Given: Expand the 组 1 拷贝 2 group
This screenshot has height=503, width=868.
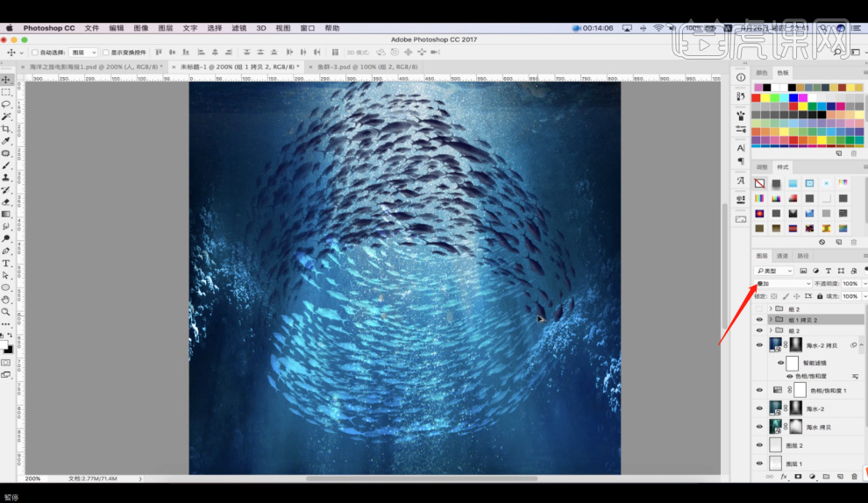Looking at the screenshot, I should coord(771,320).
